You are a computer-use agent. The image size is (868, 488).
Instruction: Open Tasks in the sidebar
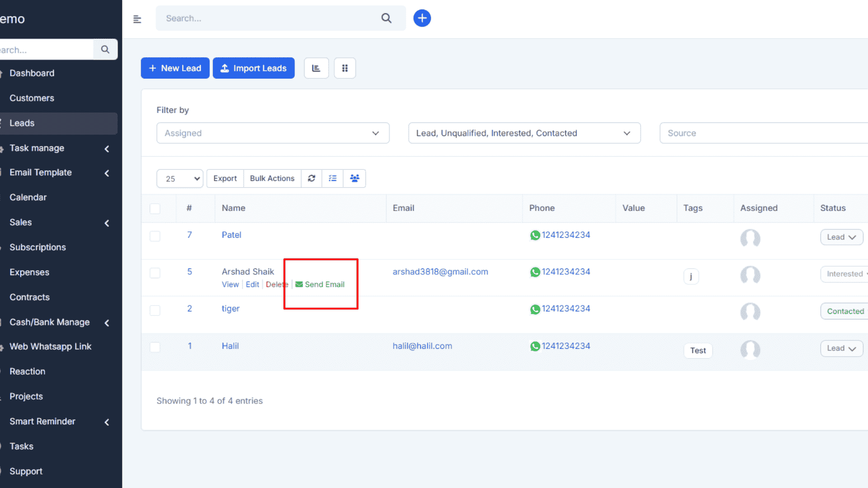21,446
